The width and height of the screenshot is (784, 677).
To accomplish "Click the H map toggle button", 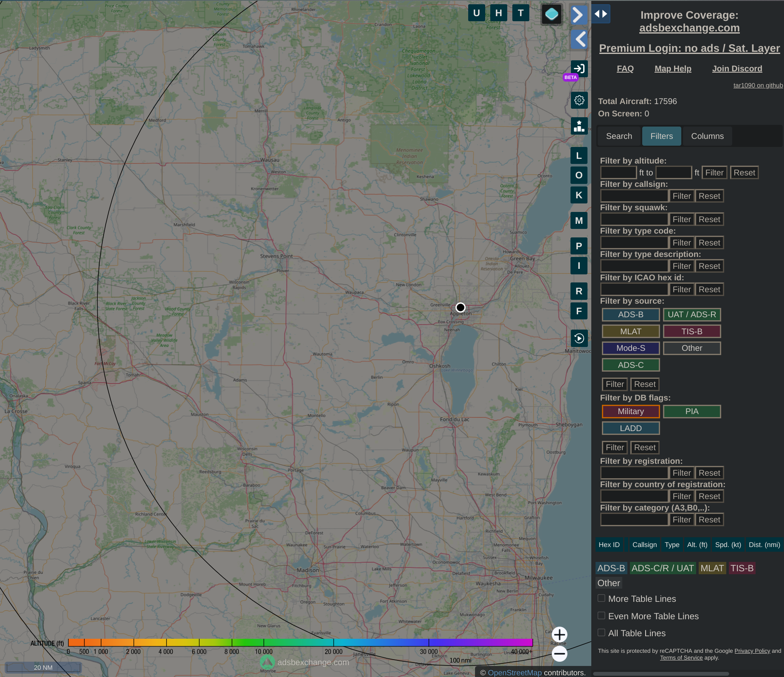I will tap(498, 13).
